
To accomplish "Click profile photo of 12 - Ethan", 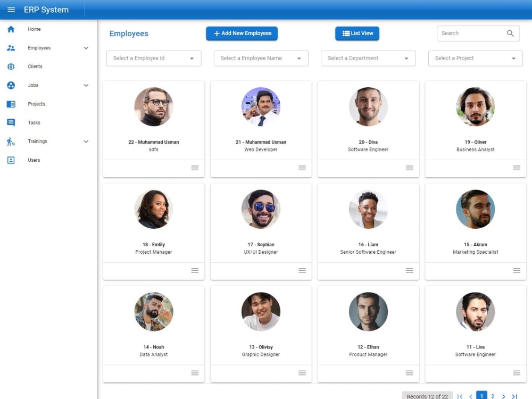I will [x=368, y=311].
